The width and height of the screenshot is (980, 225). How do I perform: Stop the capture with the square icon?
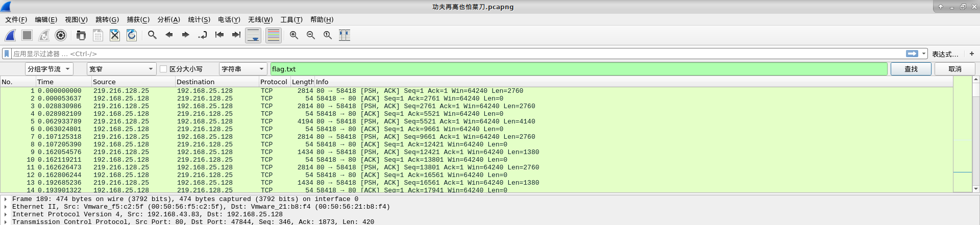click(27, 35)
